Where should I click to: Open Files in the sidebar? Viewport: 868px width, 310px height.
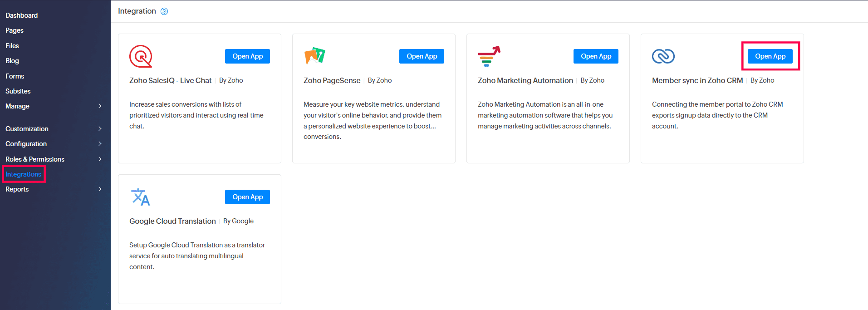click(12, 46)
